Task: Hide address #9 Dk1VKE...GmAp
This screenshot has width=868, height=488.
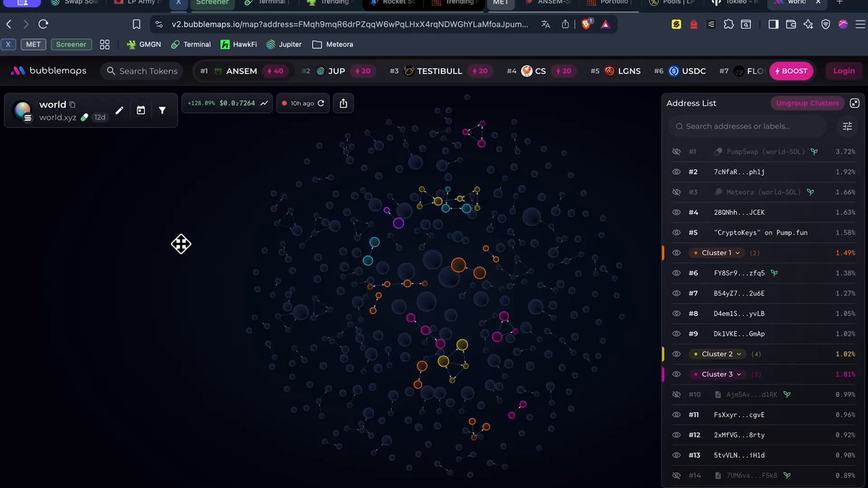Action: click(x=676, y=334)
